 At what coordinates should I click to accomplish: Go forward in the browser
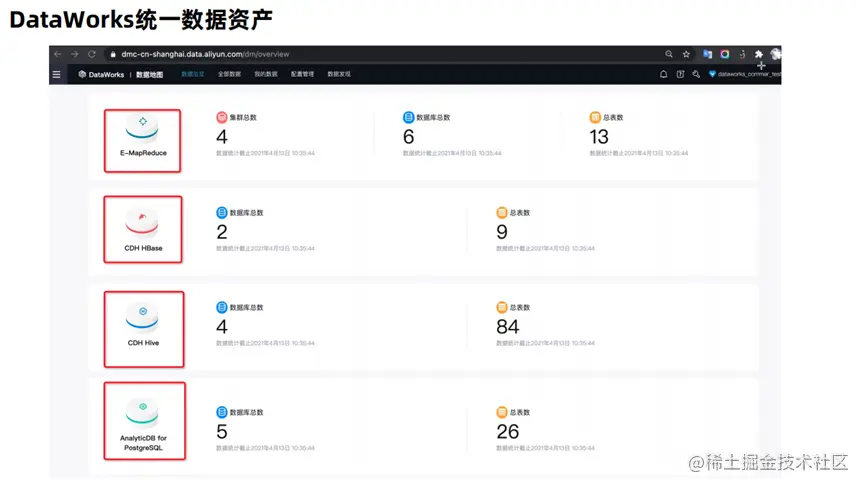click(74, 54)
